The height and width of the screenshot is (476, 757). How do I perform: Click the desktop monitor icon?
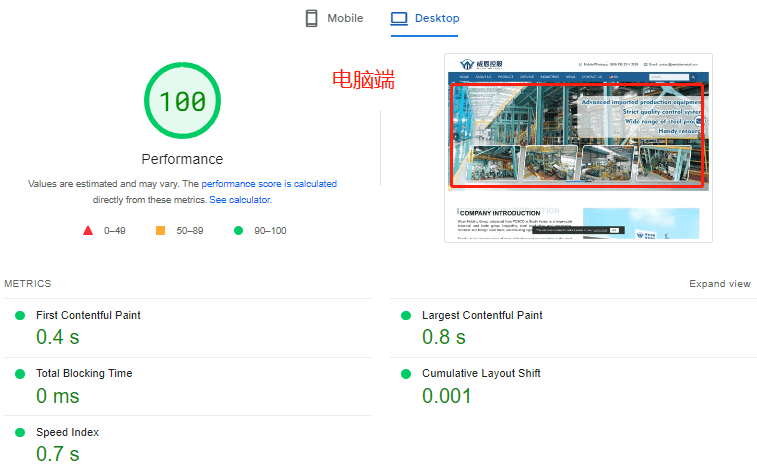tap(399, 18)
